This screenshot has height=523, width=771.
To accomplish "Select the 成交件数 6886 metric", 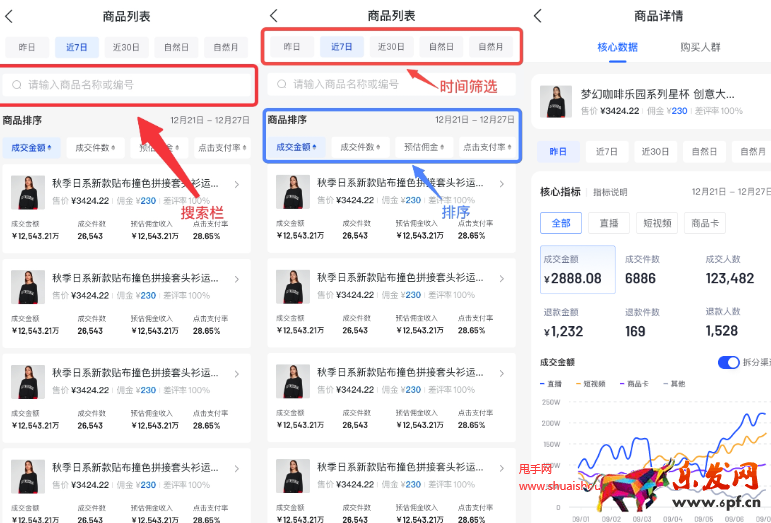I will (x=642, y=269).
